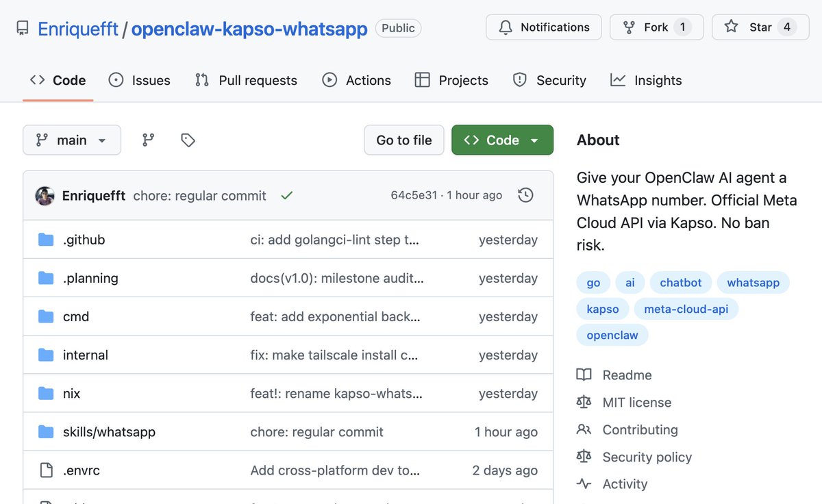The height and width of the screenshot is (504, 822).
Task: Open the main branch dropdown
Action: click(71, 140)
